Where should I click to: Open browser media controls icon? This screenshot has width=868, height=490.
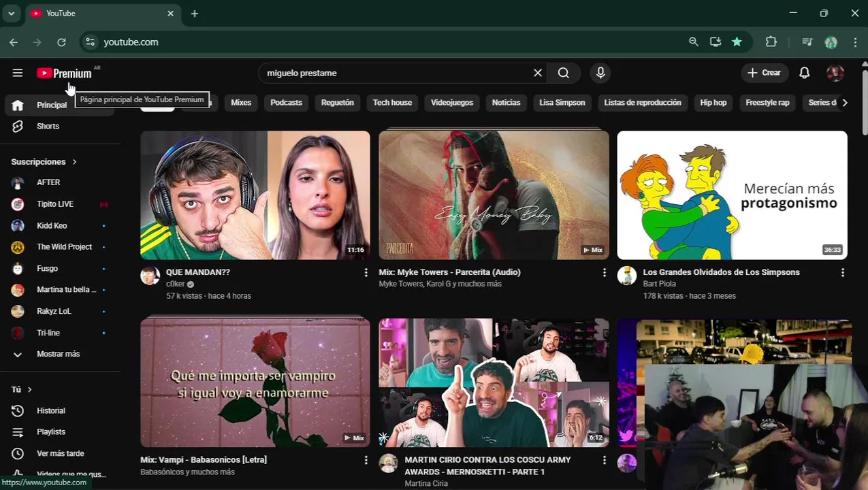(x=807, y=42)
